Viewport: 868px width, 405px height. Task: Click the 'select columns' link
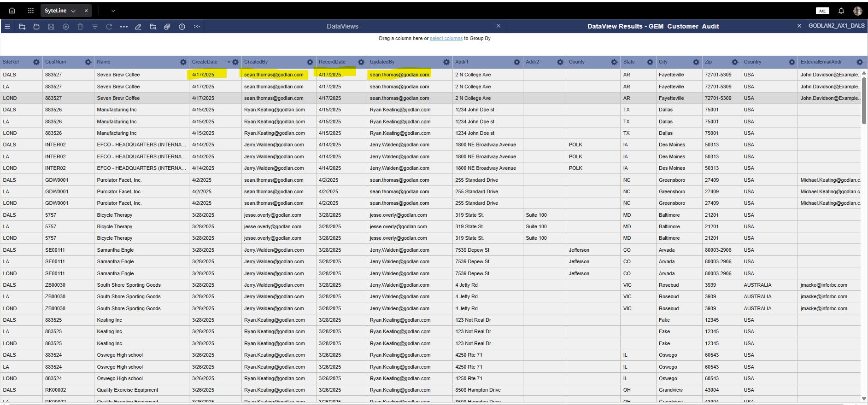[x=446, y=39]
